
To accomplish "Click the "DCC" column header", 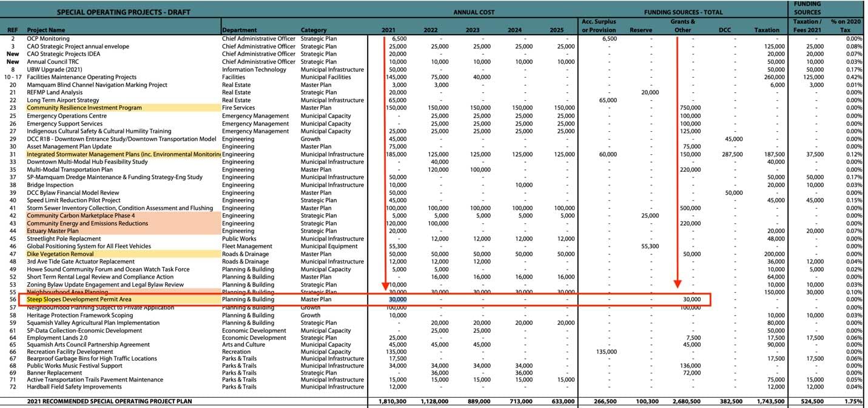I will (725, 30).
